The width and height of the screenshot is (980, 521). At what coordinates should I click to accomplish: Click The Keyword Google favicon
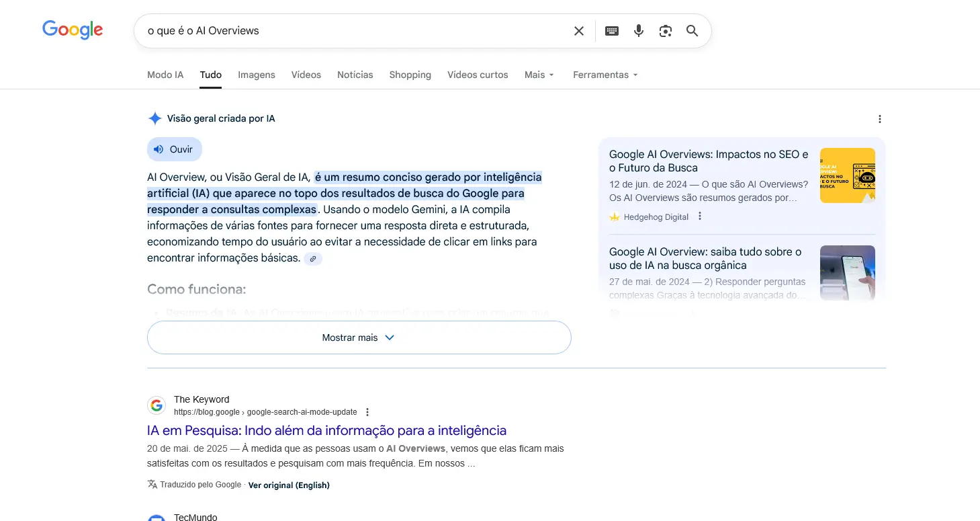157,405
